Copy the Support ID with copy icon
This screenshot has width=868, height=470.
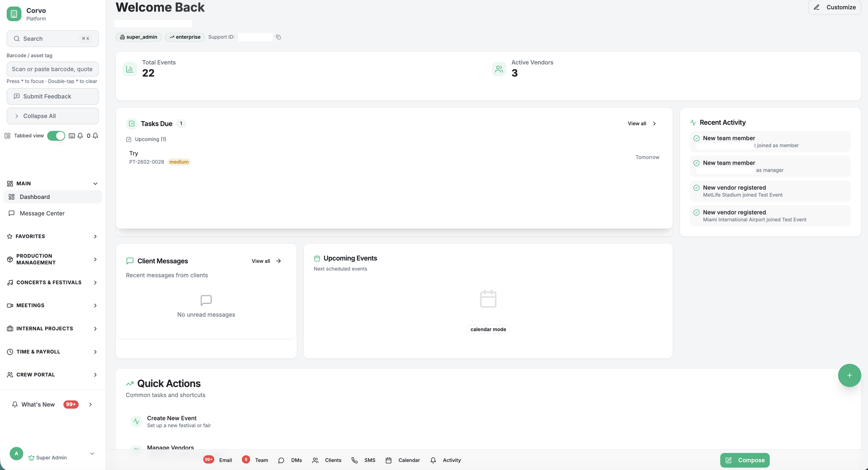point(278,37)
